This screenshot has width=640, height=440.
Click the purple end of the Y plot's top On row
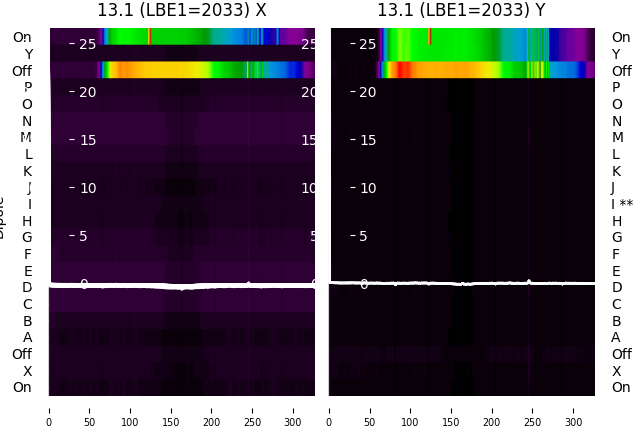pyautogui.click(x=578, y=44)
